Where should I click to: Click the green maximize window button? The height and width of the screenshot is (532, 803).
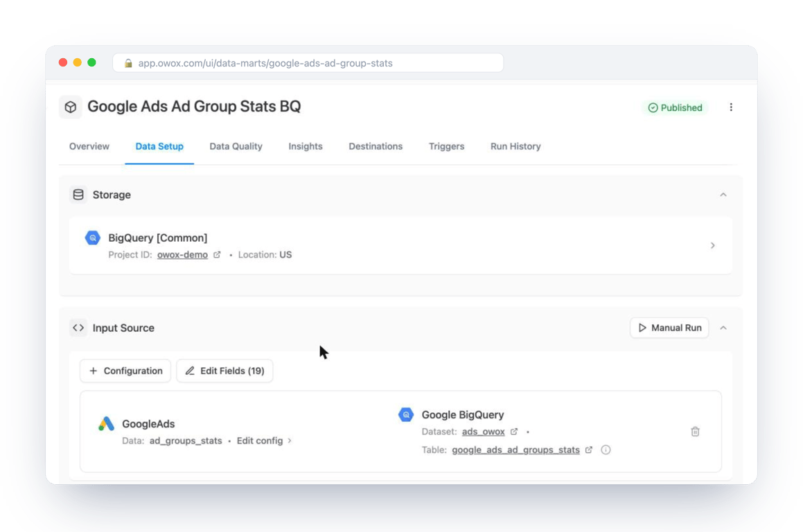[x=91, y=62]
